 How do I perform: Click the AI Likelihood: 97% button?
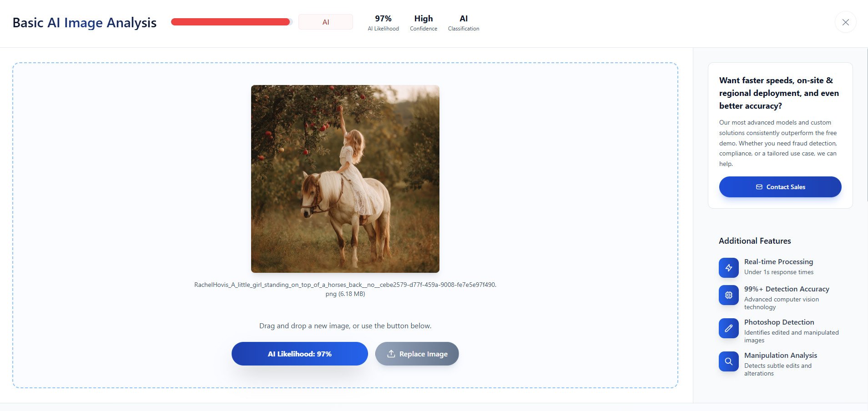[x=299, y=354]
